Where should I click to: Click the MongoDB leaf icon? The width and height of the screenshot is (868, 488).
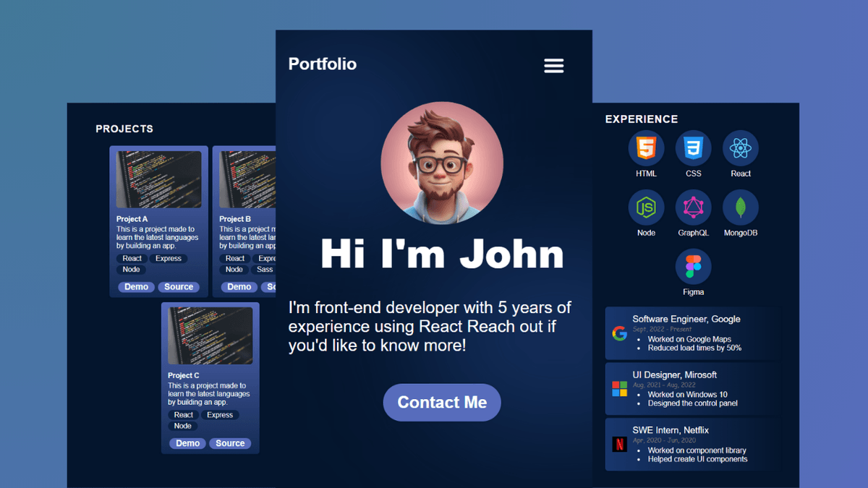point(740,208)
